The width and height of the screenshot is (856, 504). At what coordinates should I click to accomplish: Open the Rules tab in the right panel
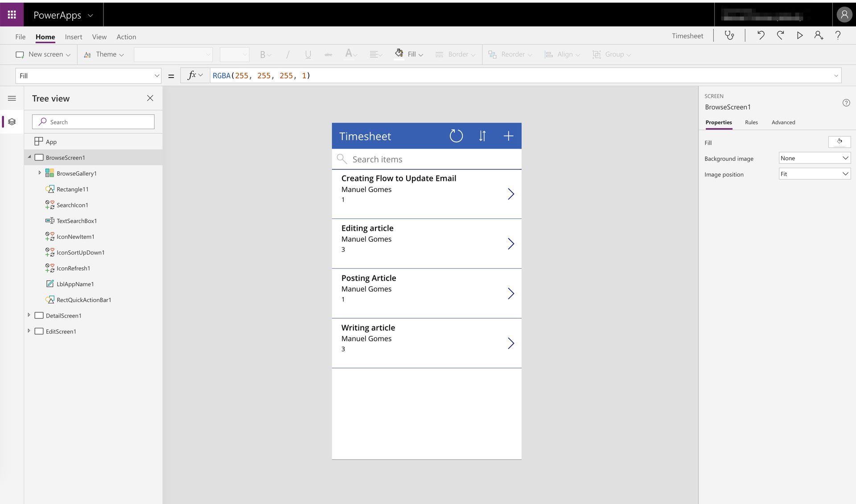[751, 122]
